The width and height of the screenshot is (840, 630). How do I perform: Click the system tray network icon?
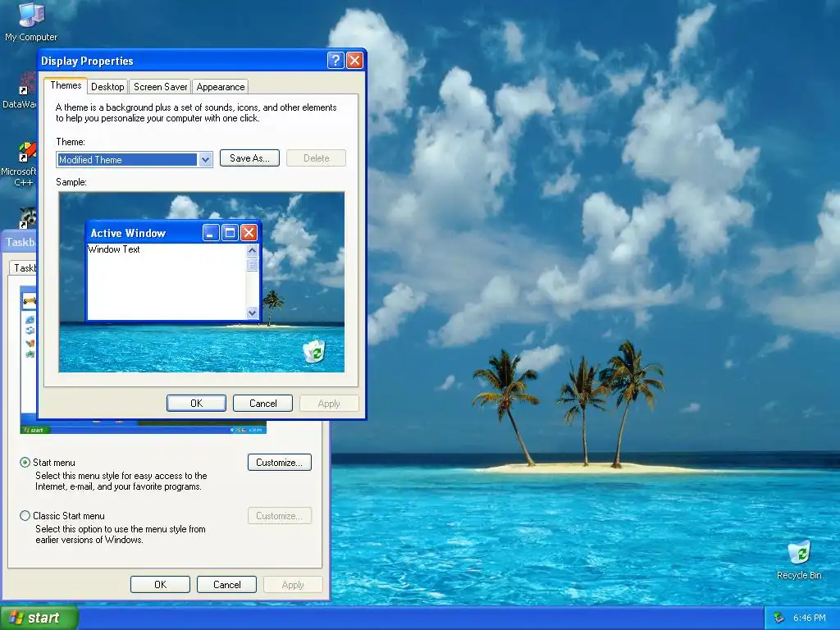(779, 618)
